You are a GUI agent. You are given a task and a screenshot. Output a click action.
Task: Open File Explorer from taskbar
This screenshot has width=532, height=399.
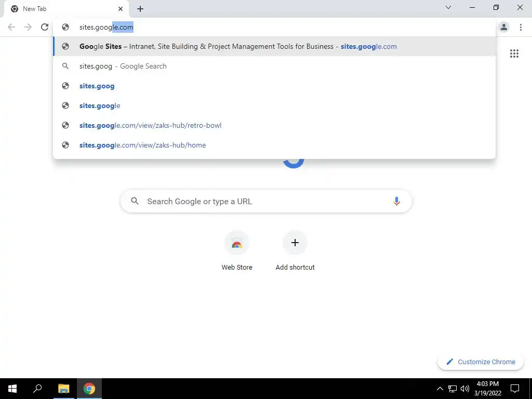click(63, 389)
